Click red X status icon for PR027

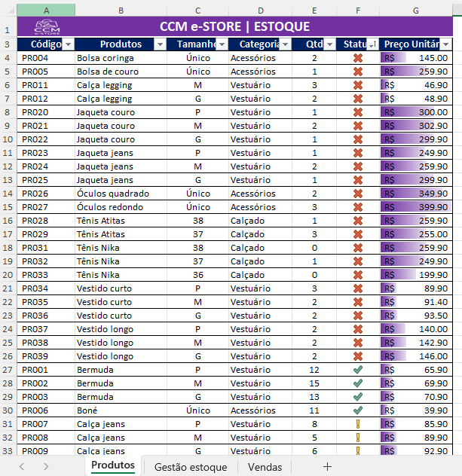[x=358, y=207]
